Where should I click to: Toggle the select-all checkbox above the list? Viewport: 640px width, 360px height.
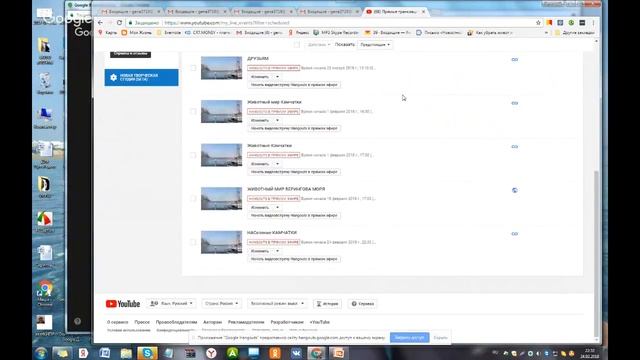(x=297, y=44)
